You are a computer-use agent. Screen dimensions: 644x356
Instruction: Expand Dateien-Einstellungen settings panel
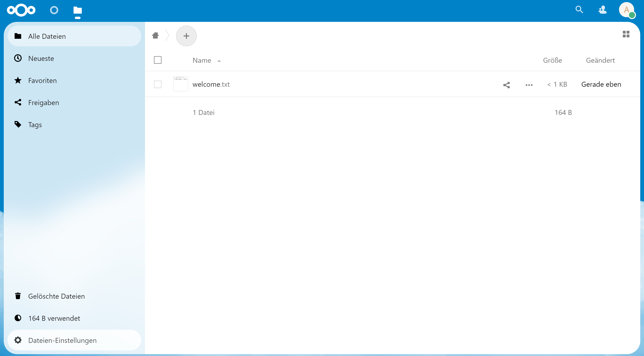click(x=62, y=340)
